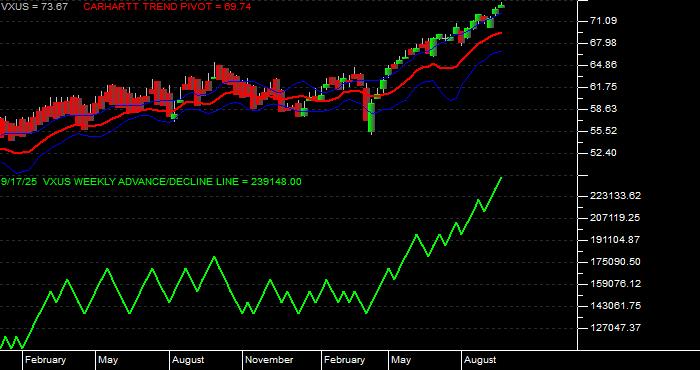This screenshot has height=370, width=700.
Task: Select the 175090.50 advance/decline axis value
Action: [x=615, y=262]
